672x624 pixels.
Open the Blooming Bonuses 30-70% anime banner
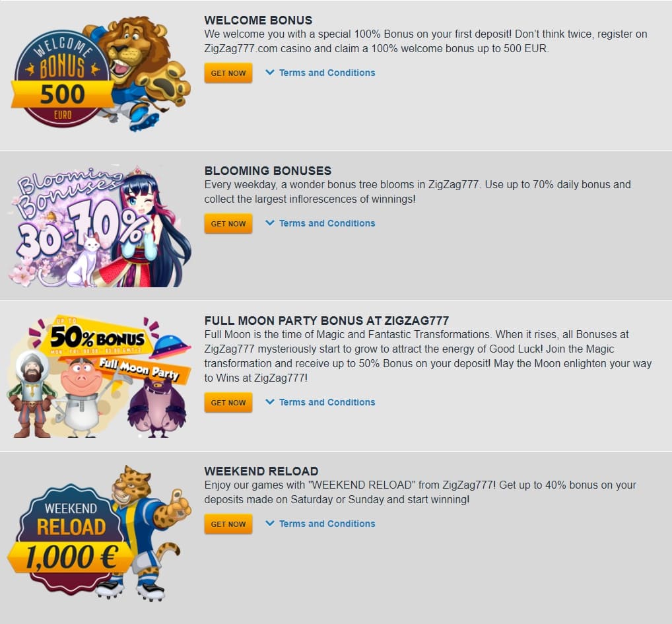[x=100, y=225]
